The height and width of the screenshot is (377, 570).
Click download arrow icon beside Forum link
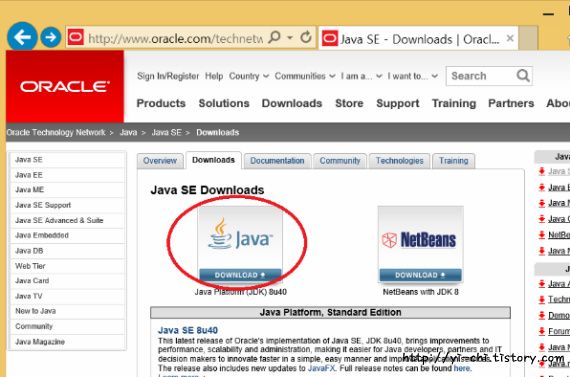(542, 331)
